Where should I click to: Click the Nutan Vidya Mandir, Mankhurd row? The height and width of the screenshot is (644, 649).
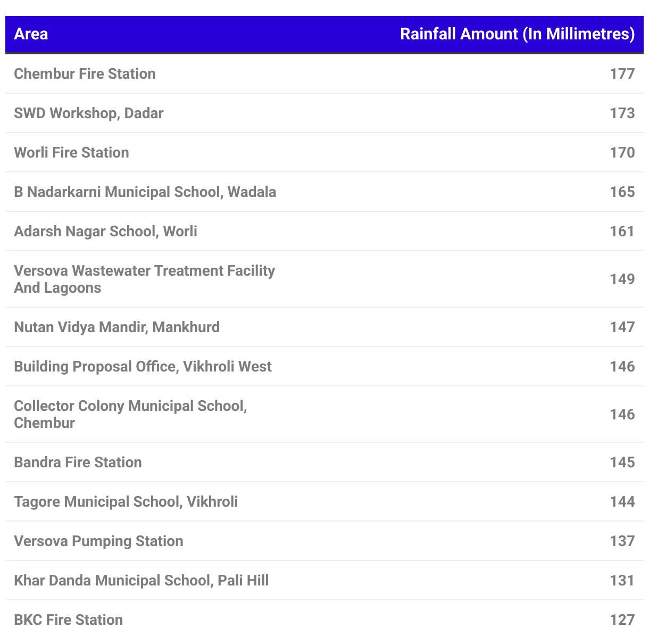pyautogui.click(x=324, y=327)
